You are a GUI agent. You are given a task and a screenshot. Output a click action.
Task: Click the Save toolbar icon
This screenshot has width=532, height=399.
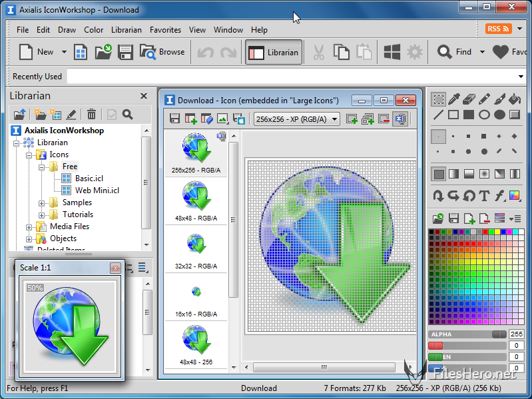tap(125, 52)
